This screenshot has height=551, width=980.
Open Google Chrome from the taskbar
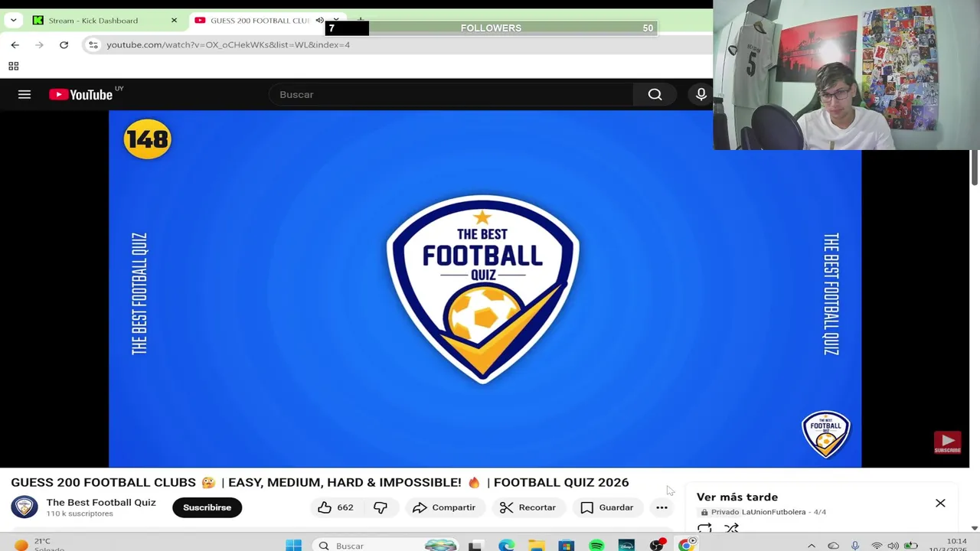687,545
